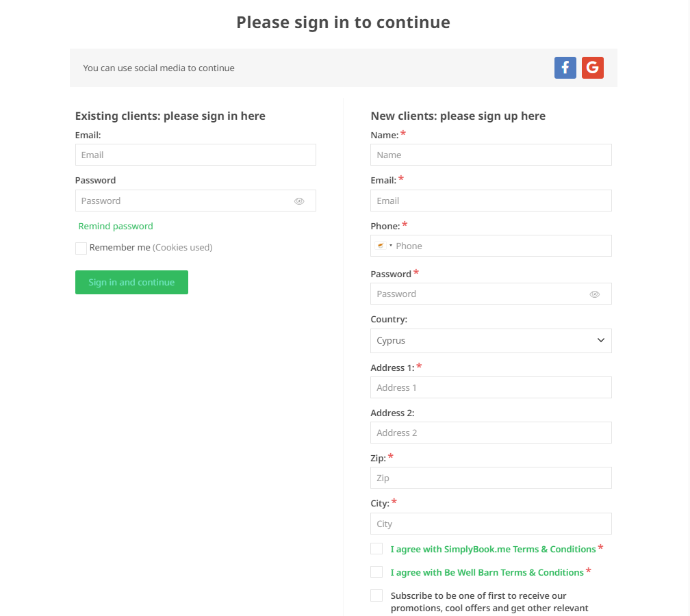Check the Remember me box
The image size is (690, 616).
[x=81, y=248]
